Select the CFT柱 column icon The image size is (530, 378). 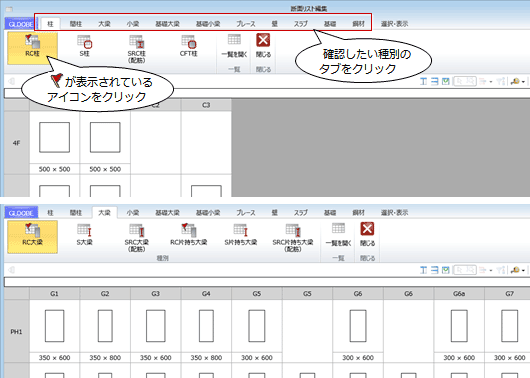188,46
